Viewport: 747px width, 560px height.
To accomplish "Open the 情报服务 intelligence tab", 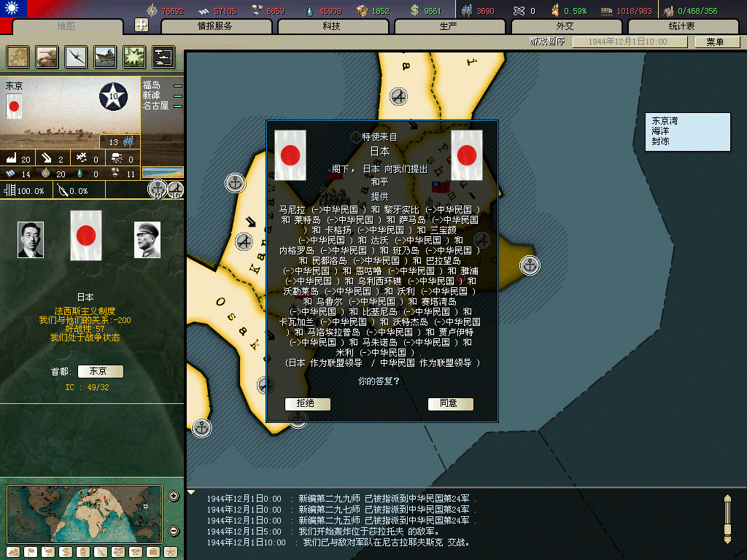I will point(215,26).
